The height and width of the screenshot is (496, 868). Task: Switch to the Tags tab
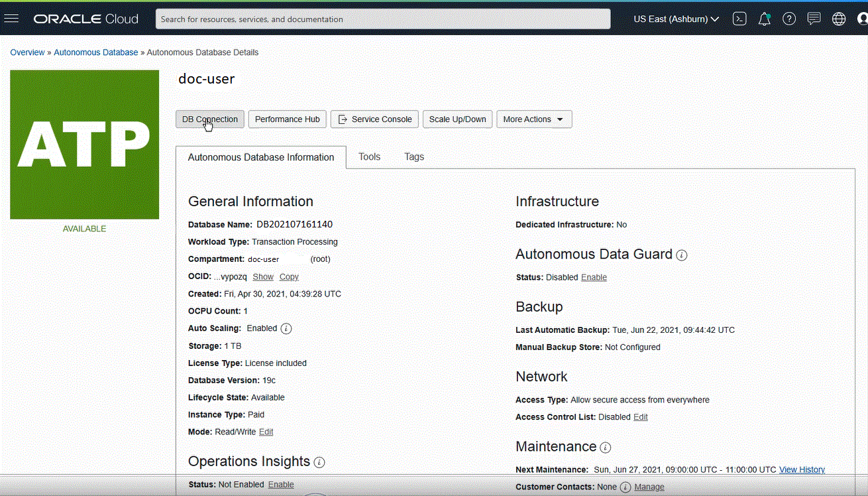click(414, 156)
